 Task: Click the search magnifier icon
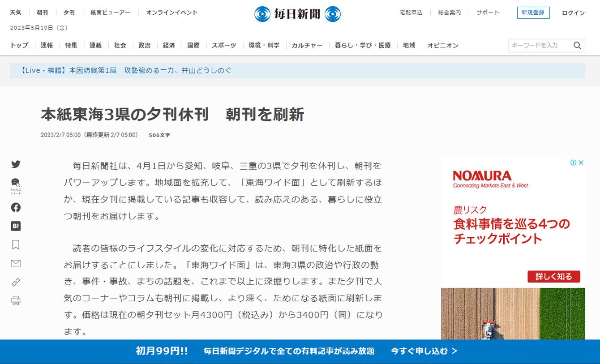point(577,45)
